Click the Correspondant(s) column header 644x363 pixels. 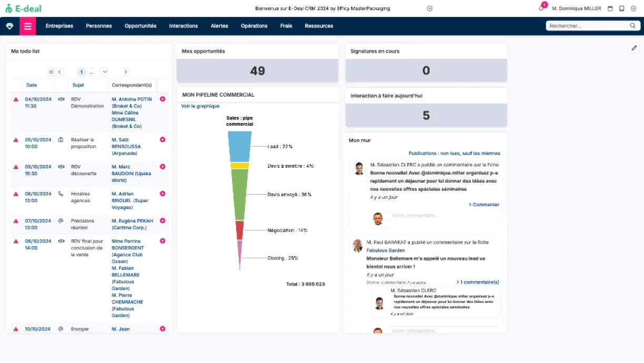point(132,85)
